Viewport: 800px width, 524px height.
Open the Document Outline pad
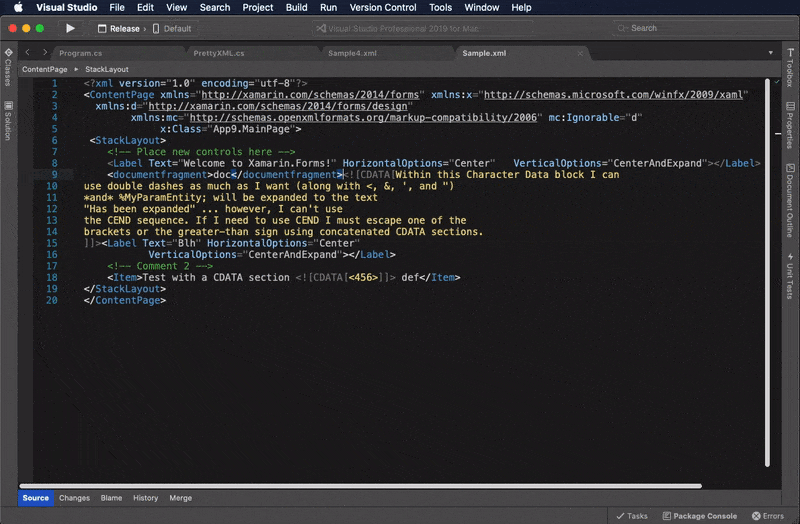click(x=790, y=201)
